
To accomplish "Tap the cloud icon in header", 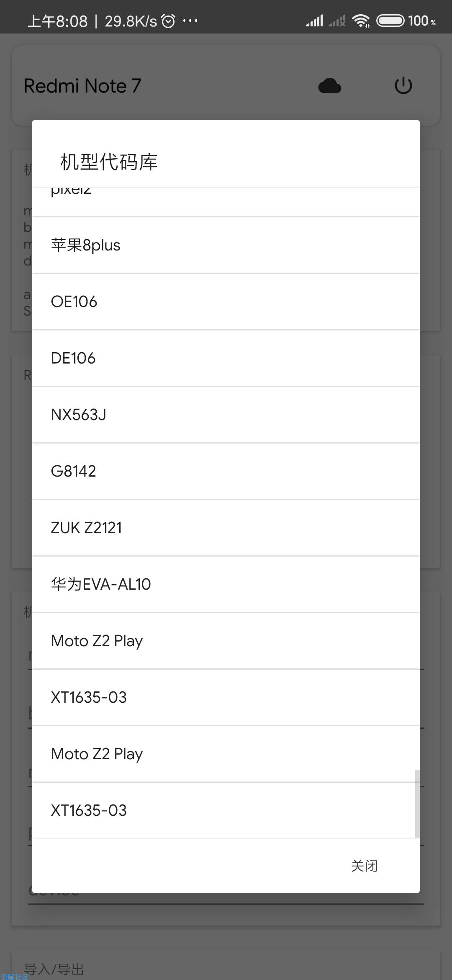I will click(330, 86).
